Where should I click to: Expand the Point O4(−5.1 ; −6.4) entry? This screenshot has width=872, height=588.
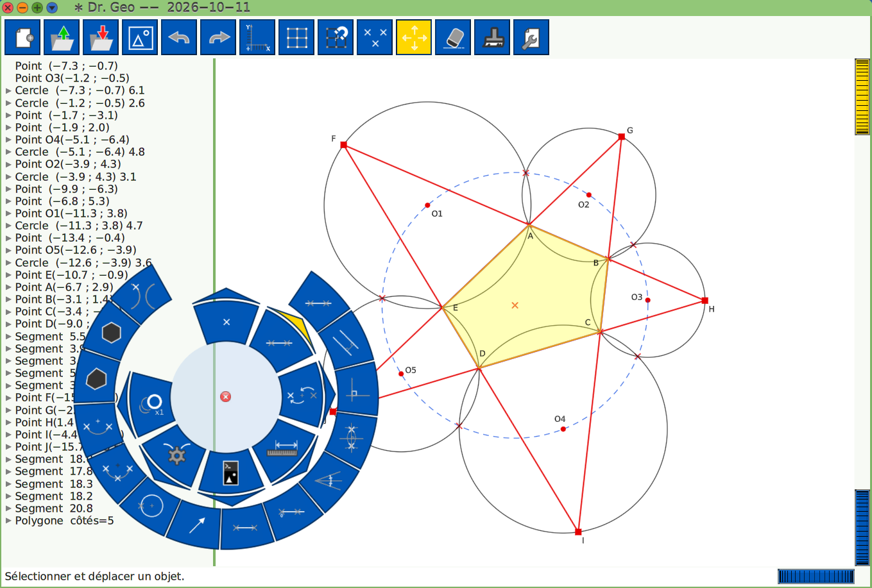tap(8, 140)
